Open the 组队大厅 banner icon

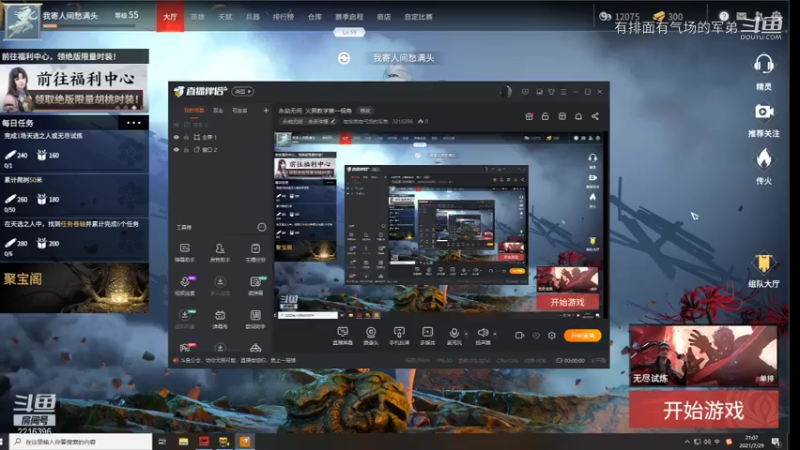tap(763, 263)
